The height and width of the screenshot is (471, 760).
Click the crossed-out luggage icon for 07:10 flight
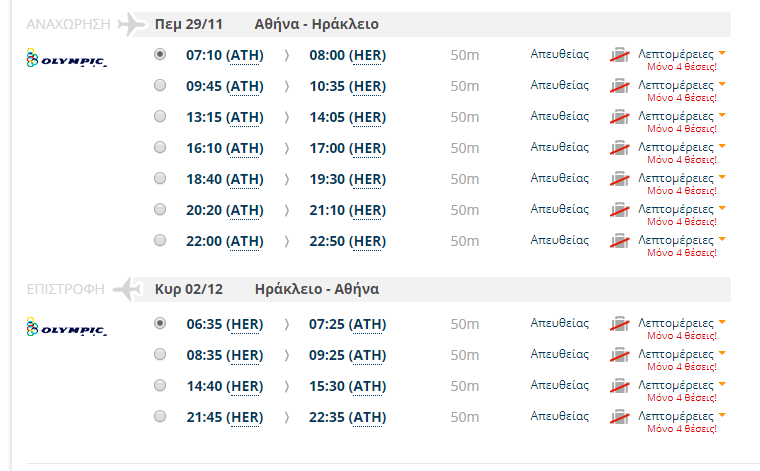(620, 56)
